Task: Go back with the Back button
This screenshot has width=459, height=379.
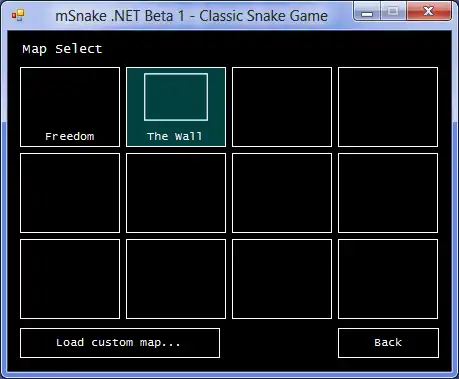Action: [x=388, y=343]
